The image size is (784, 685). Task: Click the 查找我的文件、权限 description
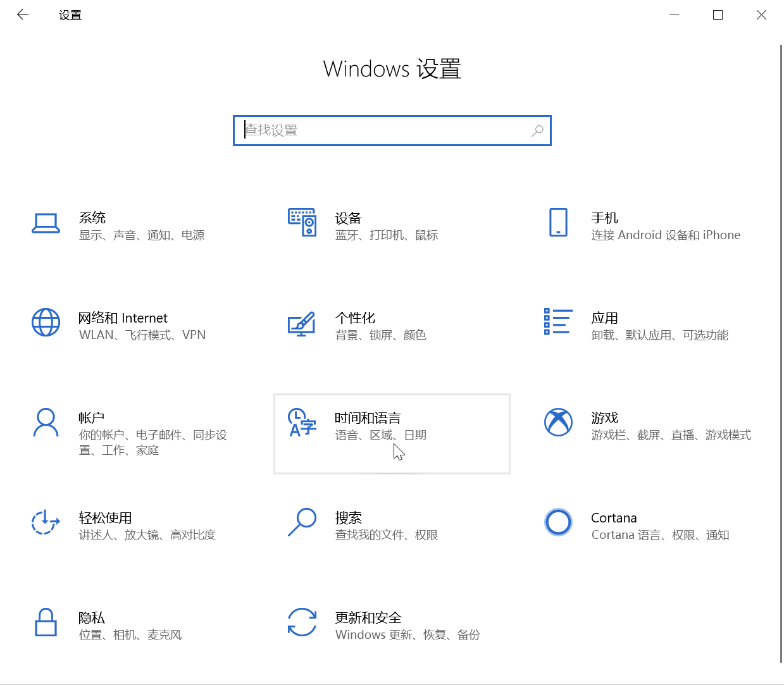tap(387, 535)
